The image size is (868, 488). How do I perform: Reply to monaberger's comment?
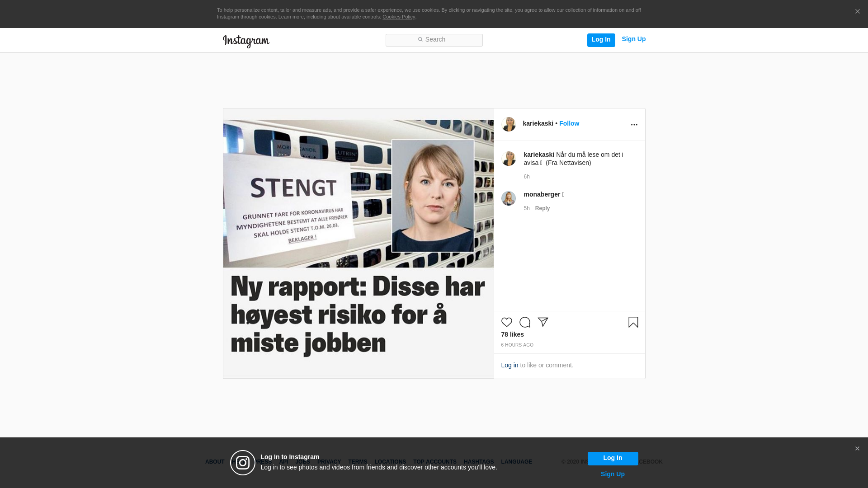click(542, 208)
